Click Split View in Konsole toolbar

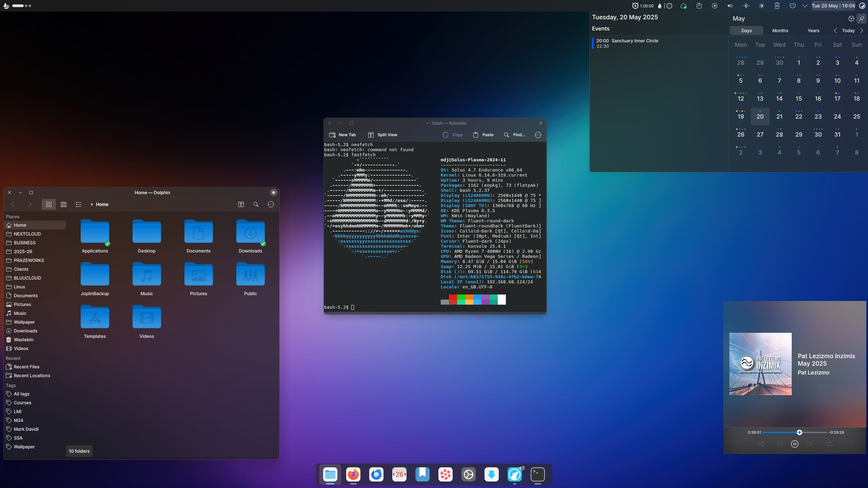point(382,135)
